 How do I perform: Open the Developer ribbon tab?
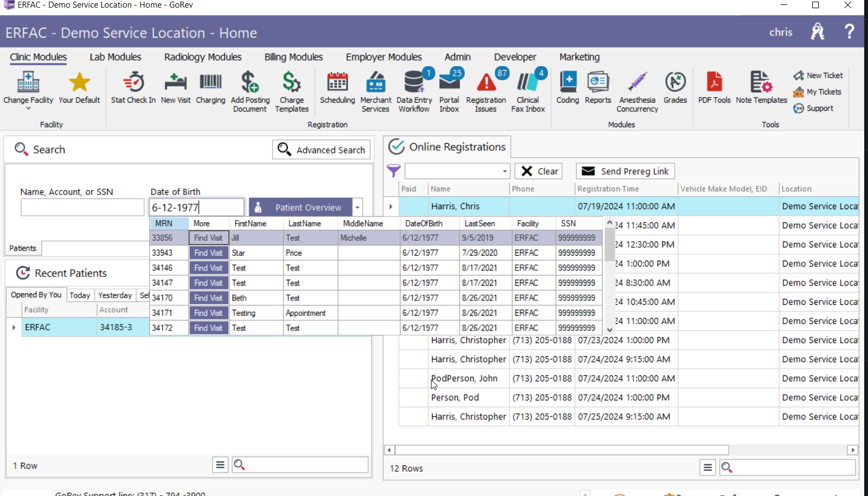tap(515, 57)
